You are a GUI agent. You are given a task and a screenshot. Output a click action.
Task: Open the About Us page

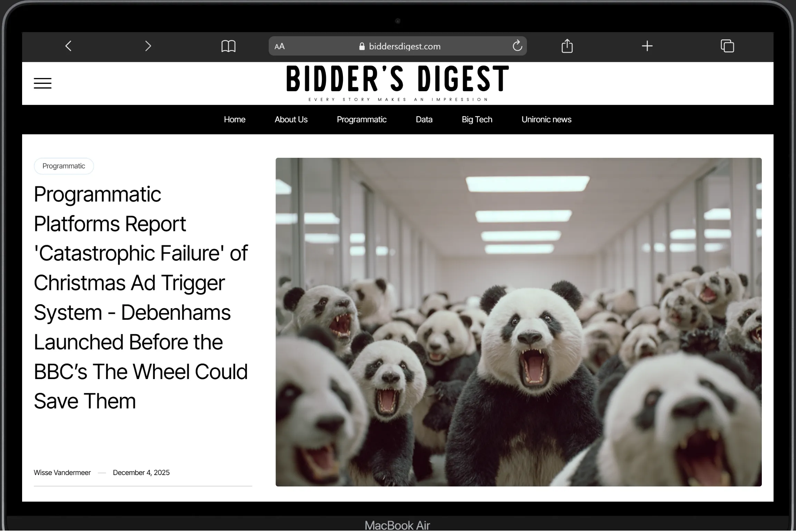291,119
